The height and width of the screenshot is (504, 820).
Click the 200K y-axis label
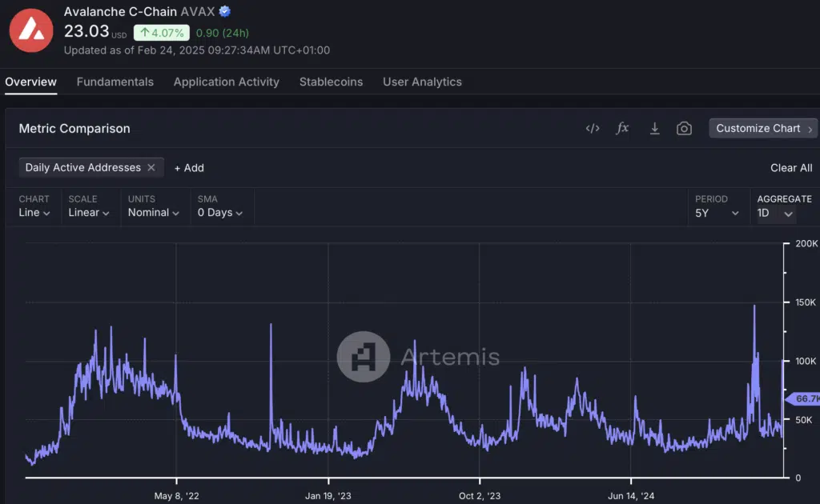click(806, 244)
